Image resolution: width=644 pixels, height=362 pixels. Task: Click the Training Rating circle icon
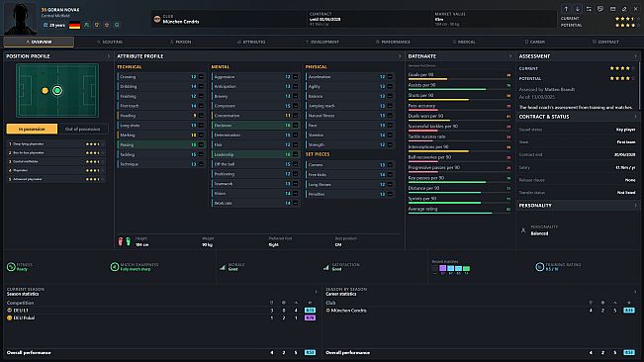(x=540, y=267)
